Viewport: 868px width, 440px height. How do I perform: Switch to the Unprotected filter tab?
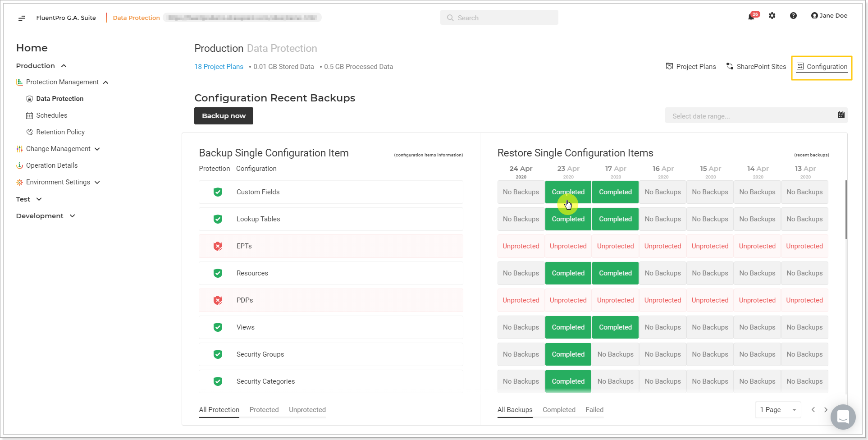tap(307, 410)
